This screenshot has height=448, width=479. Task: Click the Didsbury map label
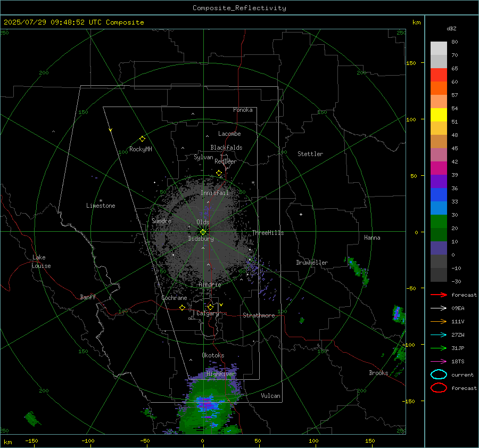201,239
